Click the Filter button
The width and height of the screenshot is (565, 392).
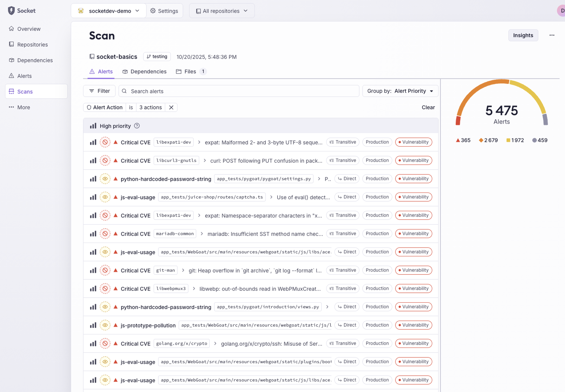[x=99, y=91]
